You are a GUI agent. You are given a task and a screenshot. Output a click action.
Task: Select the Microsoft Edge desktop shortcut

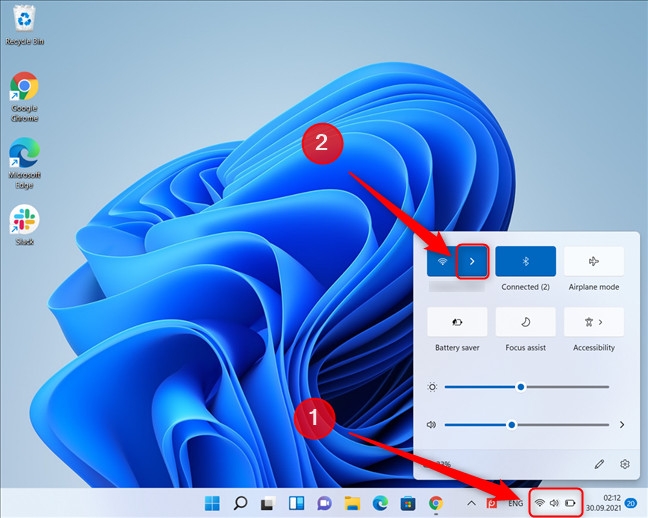(24, 164)
